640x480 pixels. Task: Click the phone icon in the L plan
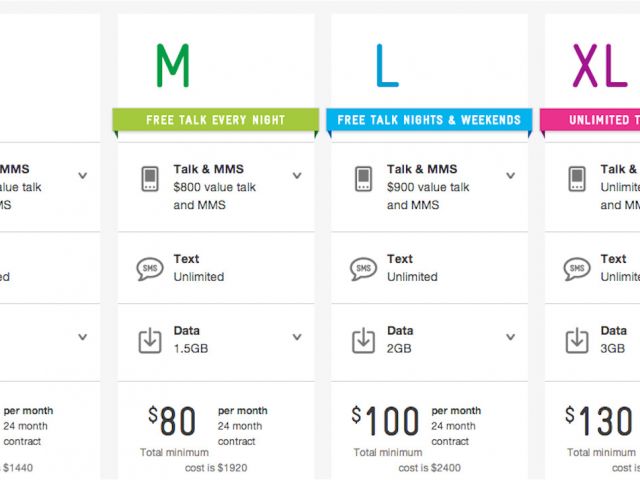pyautogui.click(x=363, y=179)
